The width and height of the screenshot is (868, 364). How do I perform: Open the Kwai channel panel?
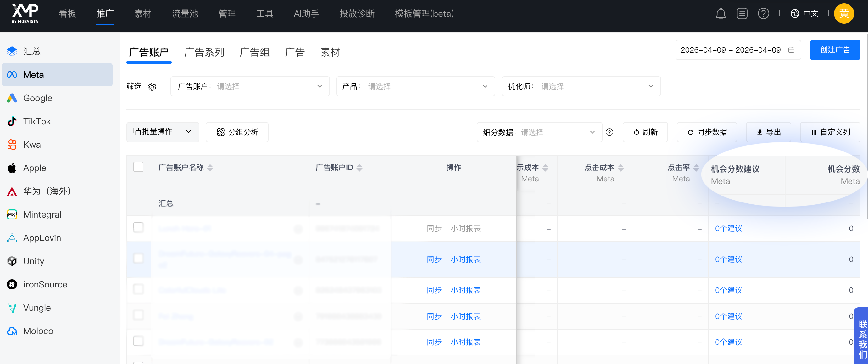pyautogui.click(x=32, y=145)
